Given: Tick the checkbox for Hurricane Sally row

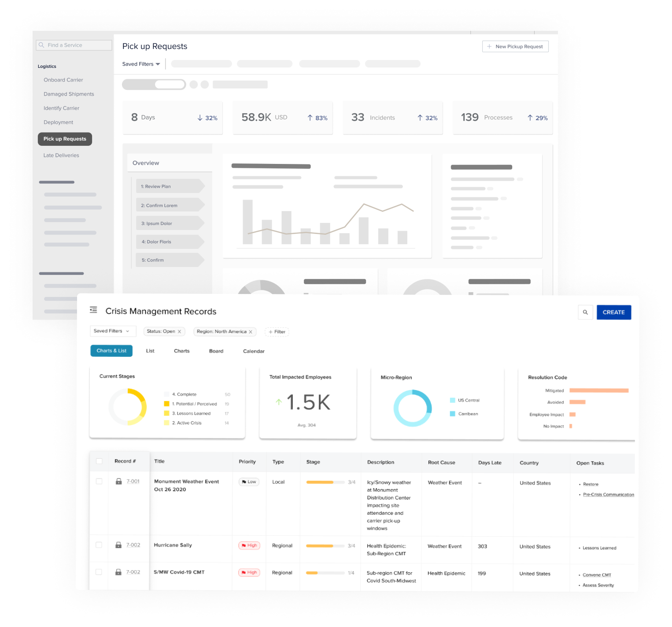Looking at the screenshot, I should (99, 545).
